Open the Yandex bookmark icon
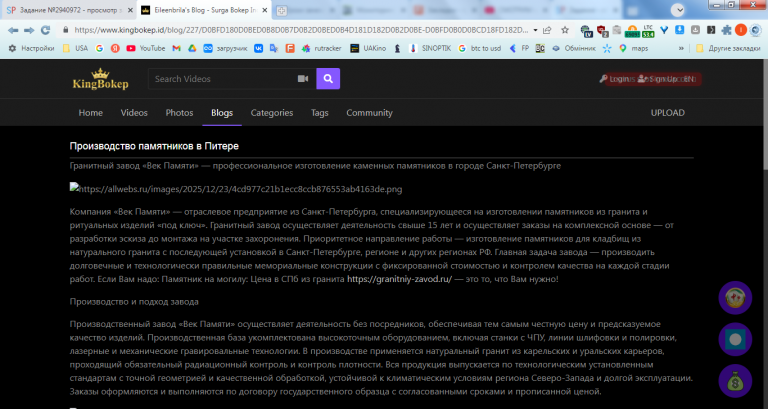The width and height of the screenshot is (768, 409). tap(115, 48)
